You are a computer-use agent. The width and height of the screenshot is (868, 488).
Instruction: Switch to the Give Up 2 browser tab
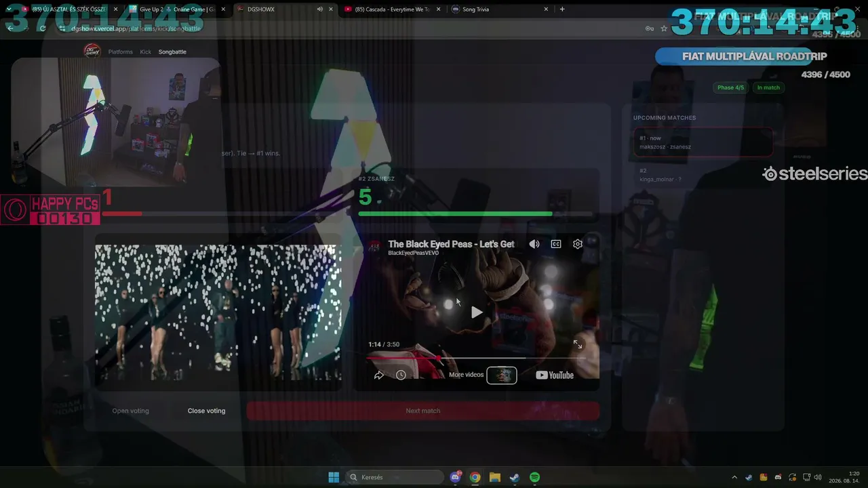(x=176, y=9)
